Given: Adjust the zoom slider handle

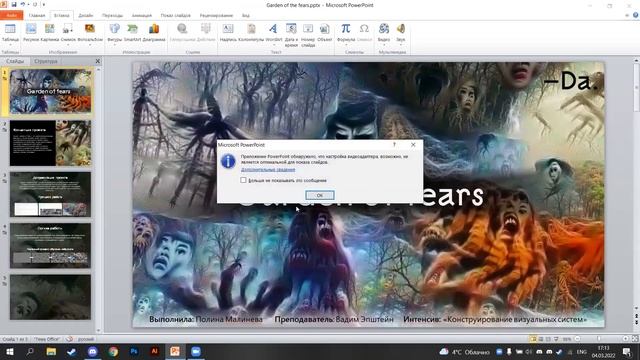Looking at the screenshot, I should point(599,339).
